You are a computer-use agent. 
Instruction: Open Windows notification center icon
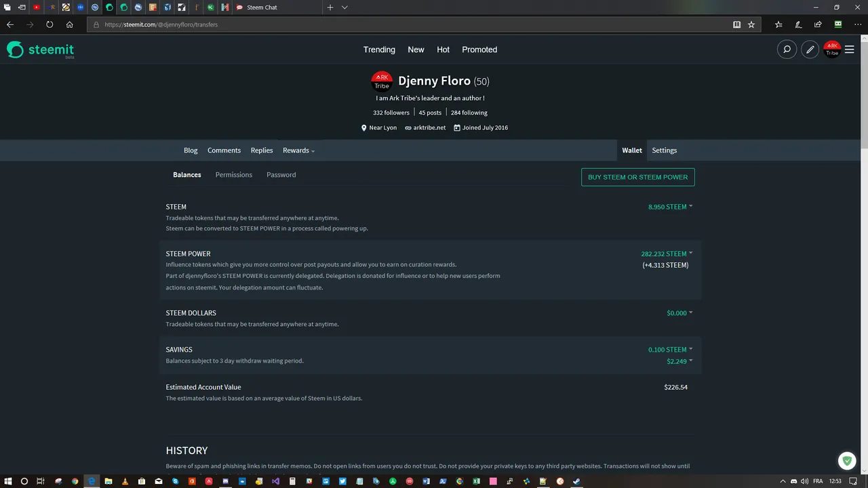(854, 481)
